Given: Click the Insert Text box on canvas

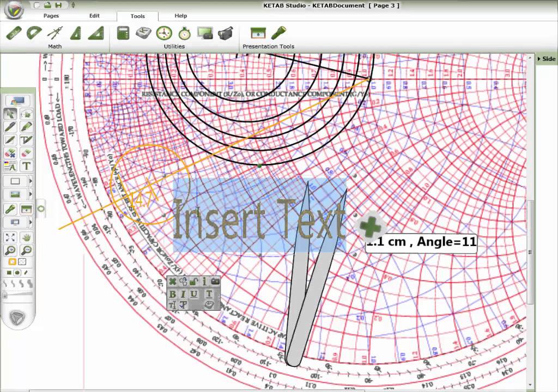Looking at the screenshot, I should point(260,216).
